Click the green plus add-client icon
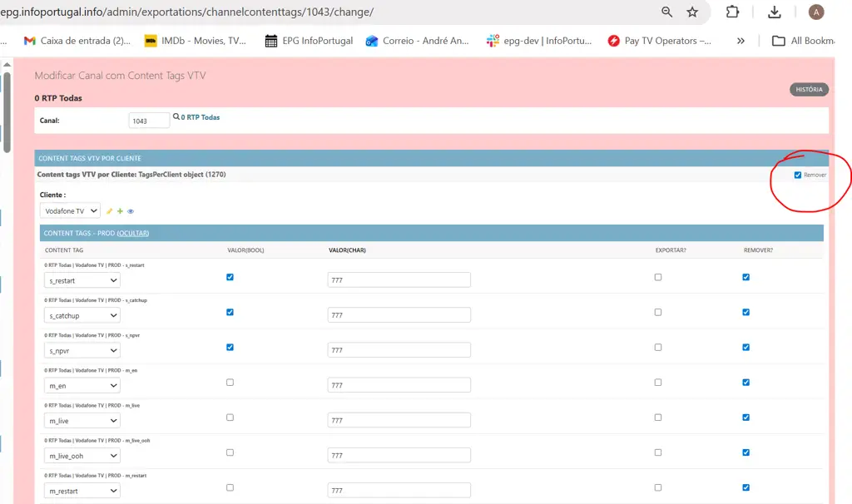852x504 pixels. pos(120,211)
